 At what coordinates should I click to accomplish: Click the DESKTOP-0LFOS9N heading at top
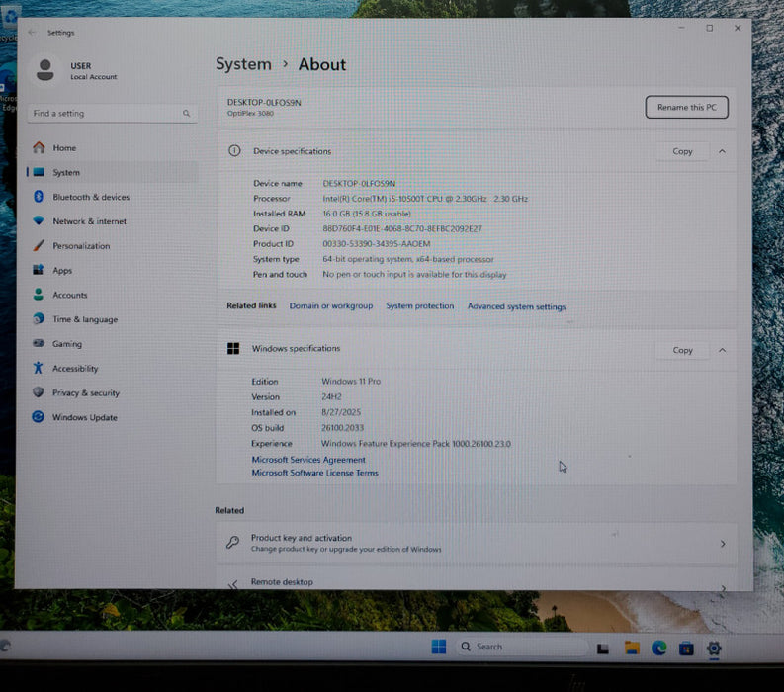[x=264, y=103]
